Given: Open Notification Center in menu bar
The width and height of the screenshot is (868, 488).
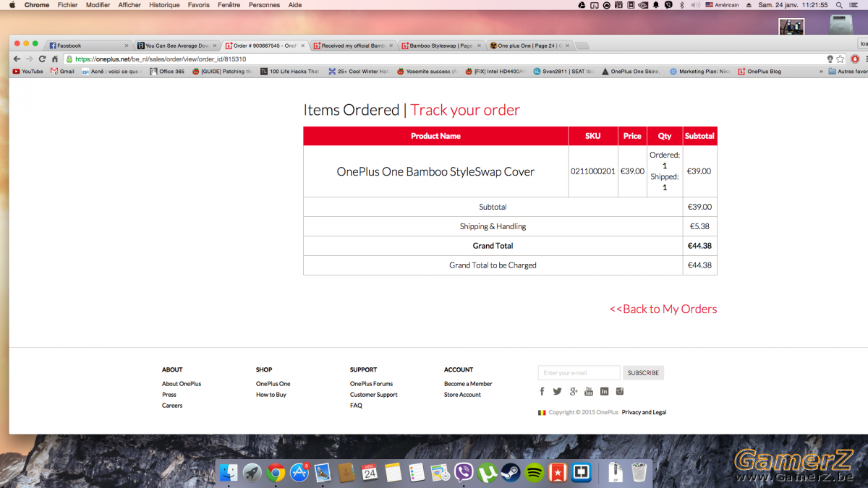Looking at the screenshot, I should coord(855,5).
